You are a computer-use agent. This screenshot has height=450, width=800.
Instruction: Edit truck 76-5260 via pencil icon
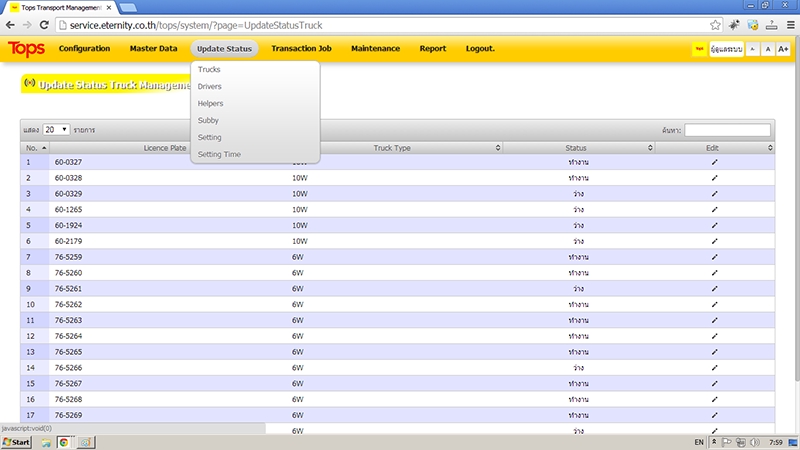pos(714,273)
